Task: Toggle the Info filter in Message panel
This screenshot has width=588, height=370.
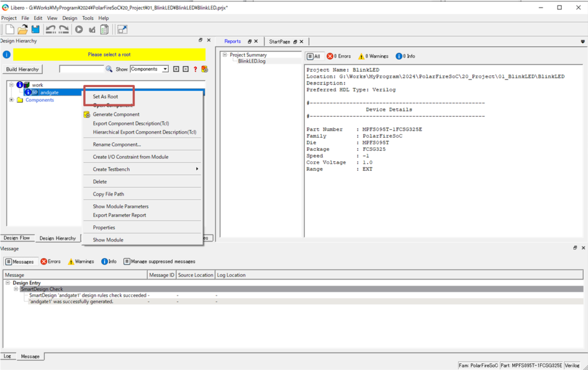Action: [109, 262]
